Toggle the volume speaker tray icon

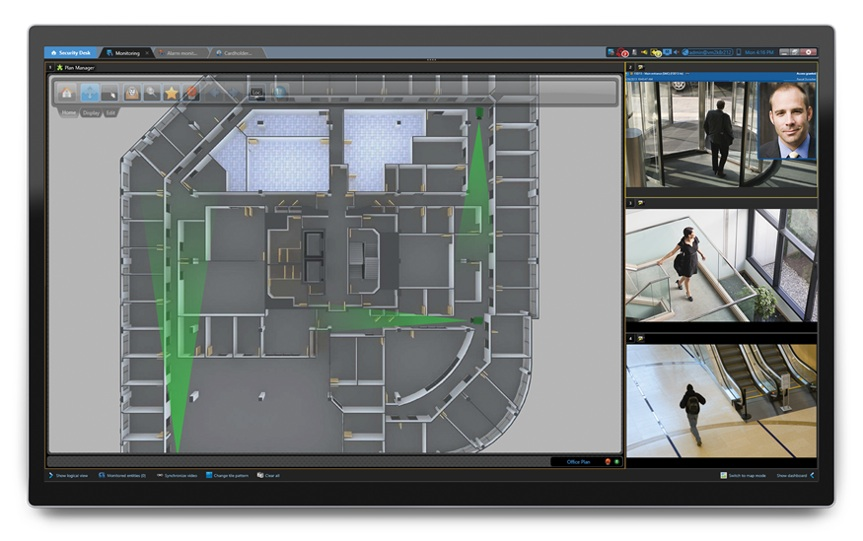pos(676,52)
